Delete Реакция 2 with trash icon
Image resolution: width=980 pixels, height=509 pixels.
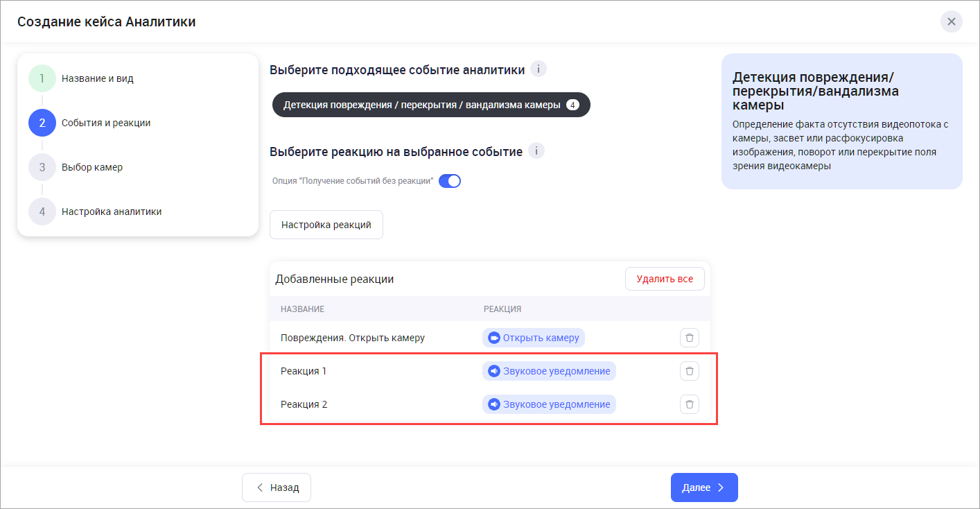point(689,404)
